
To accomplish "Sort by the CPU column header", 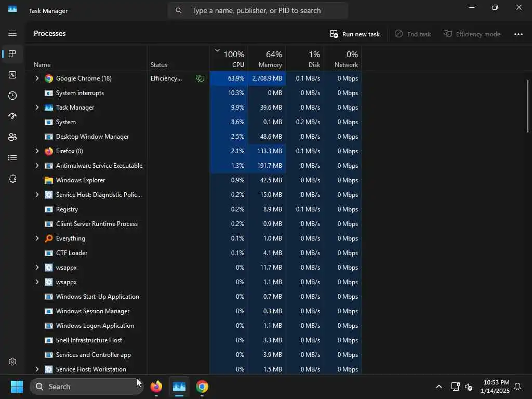I will click(229, 58).
